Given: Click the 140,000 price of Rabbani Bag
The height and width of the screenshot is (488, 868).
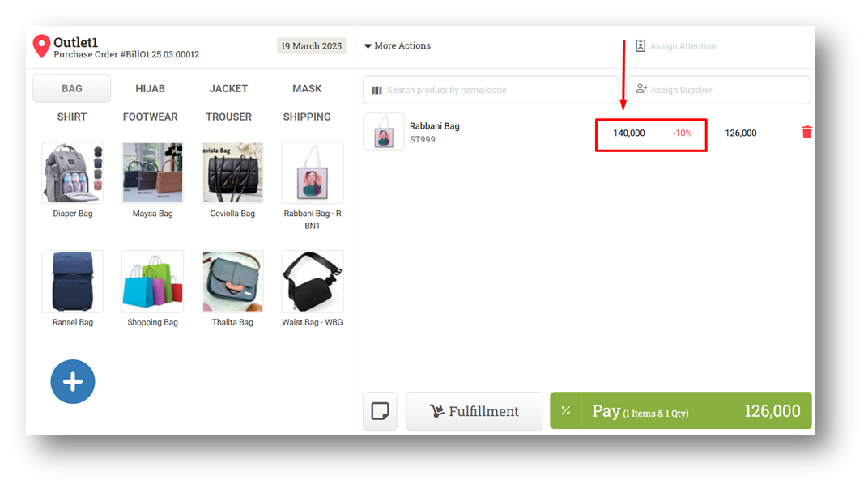Looking at the screenshot, I should click(x=629, y=134).
